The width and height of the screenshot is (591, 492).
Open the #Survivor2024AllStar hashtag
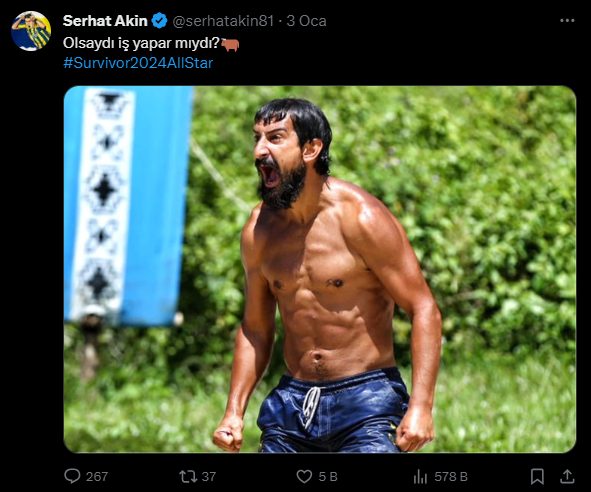pyautogui.click(x=138, y=63)
